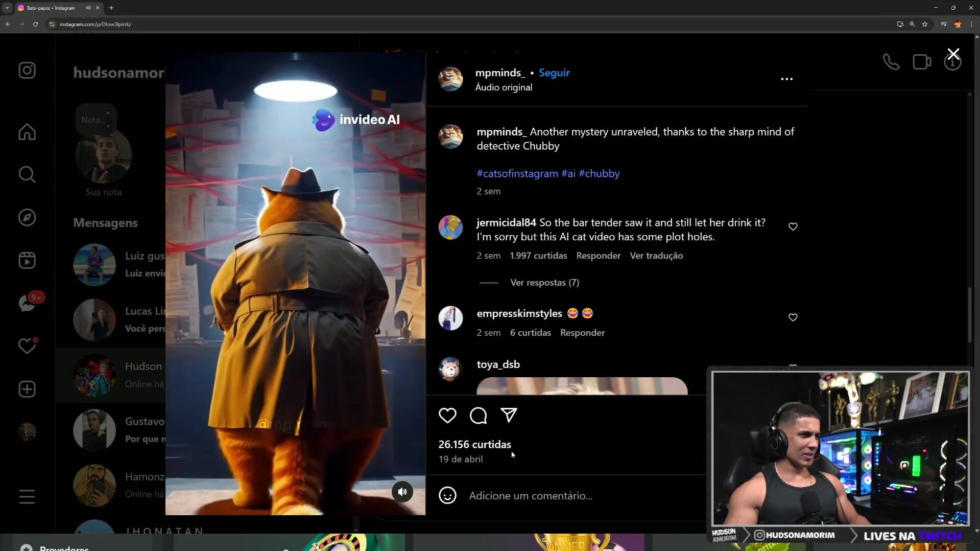This screenshot has height=551, width=980.
Task: Start an audio call with the phone icon
Action: point(891,62)
